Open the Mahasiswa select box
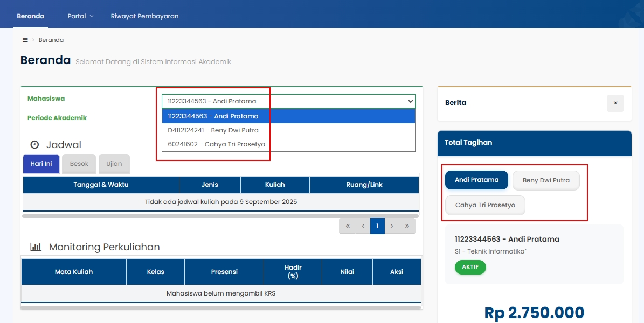Screen dimensions: 644x323 click(288, 101)
